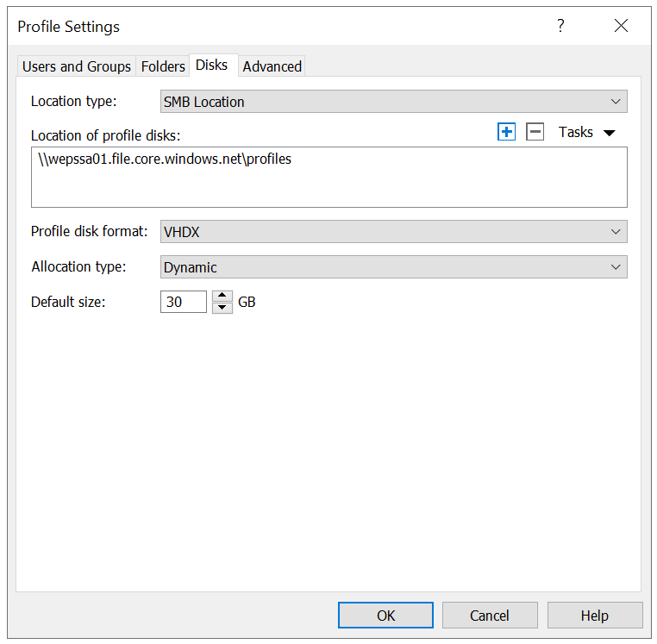Close the Profile Settings dialog

[x=621, y=26]
